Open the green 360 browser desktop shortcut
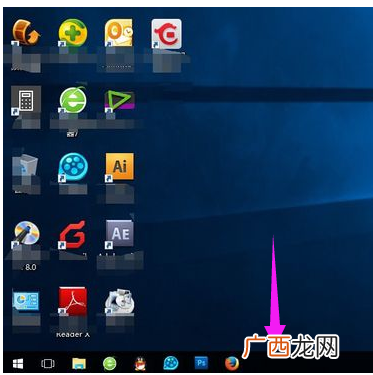 [x=73, y=99]
